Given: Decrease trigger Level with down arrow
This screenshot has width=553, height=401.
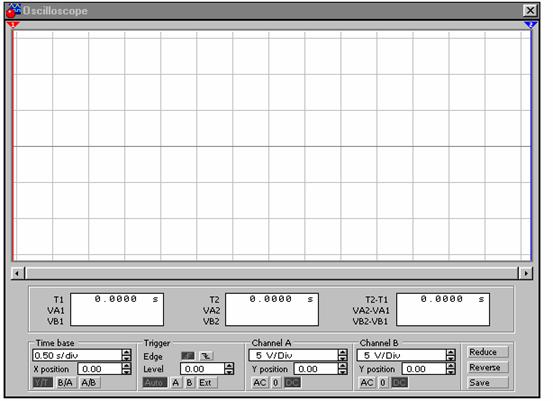Looking at the screenshot, I should point(229,372).
